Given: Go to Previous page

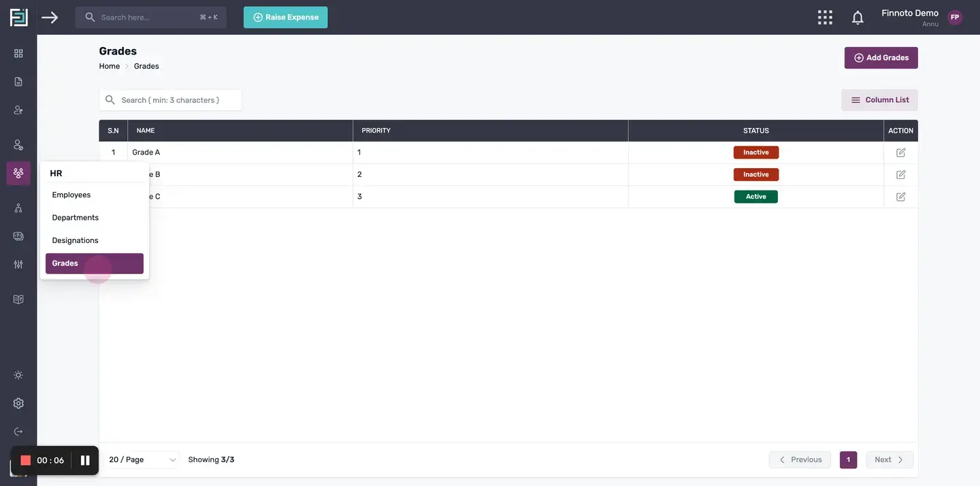Looking at the screenshot, I should point(800,459).
